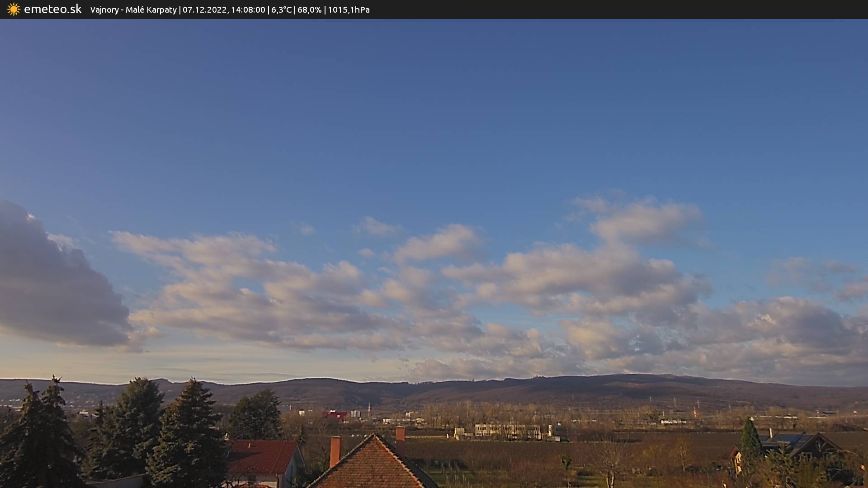Select the 6,3°C temperature reading

pos(281,10)
